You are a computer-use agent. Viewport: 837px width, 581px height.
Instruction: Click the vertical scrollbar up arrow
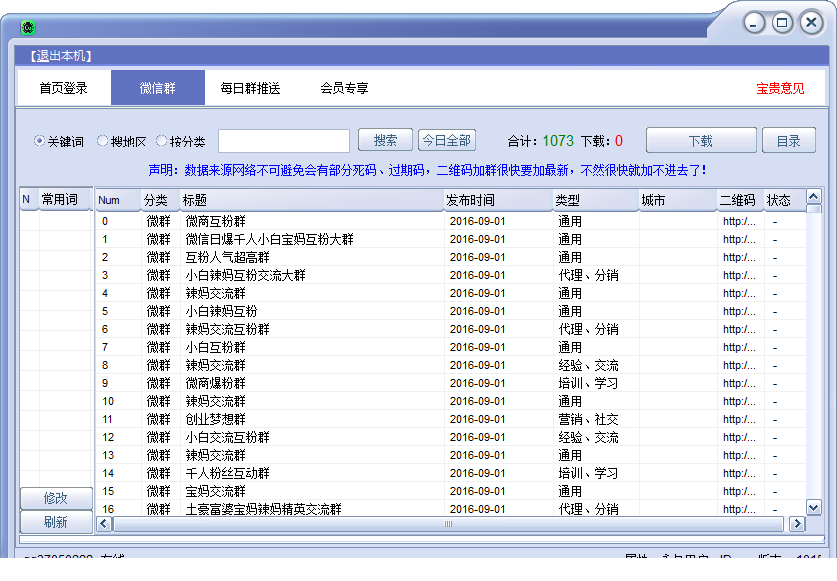813,197
